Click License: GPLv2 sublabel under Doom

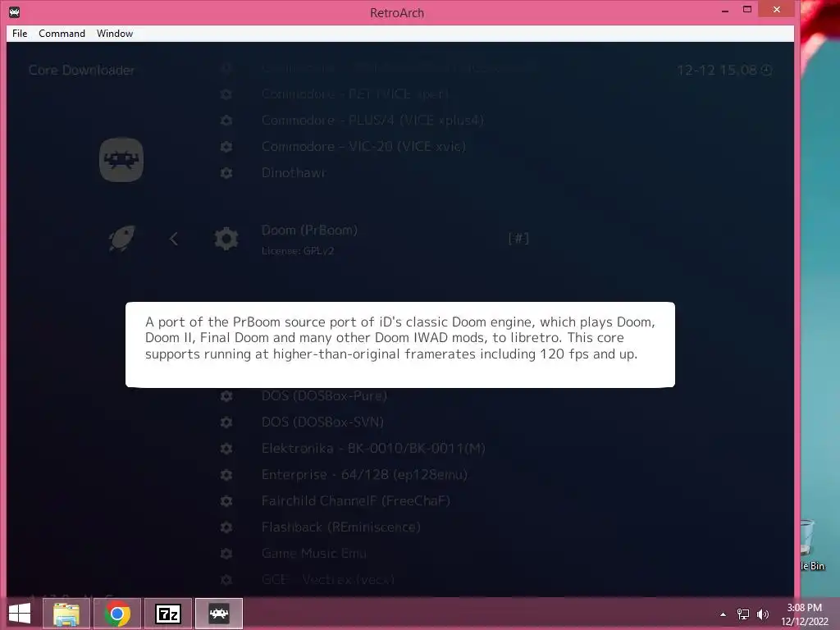pos(297,251)
